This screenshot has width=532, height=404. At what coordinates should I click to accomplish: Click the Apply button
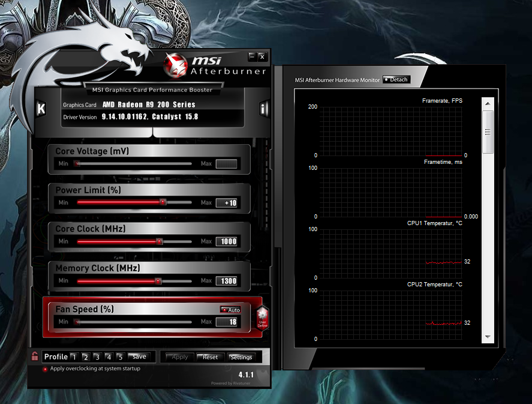pos(179,357)
